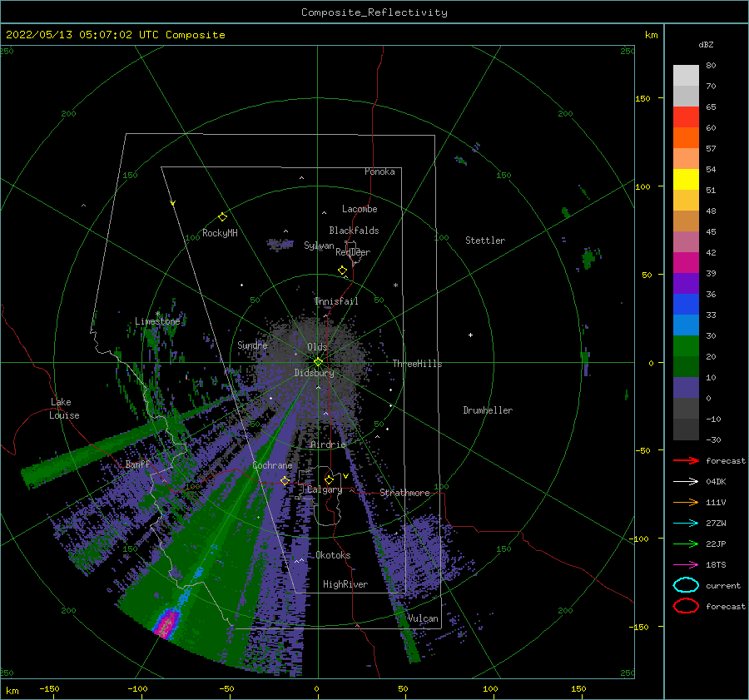Click the RedDeer city label
The height and width of the screenshot is (700, 749).
(353, 252)
